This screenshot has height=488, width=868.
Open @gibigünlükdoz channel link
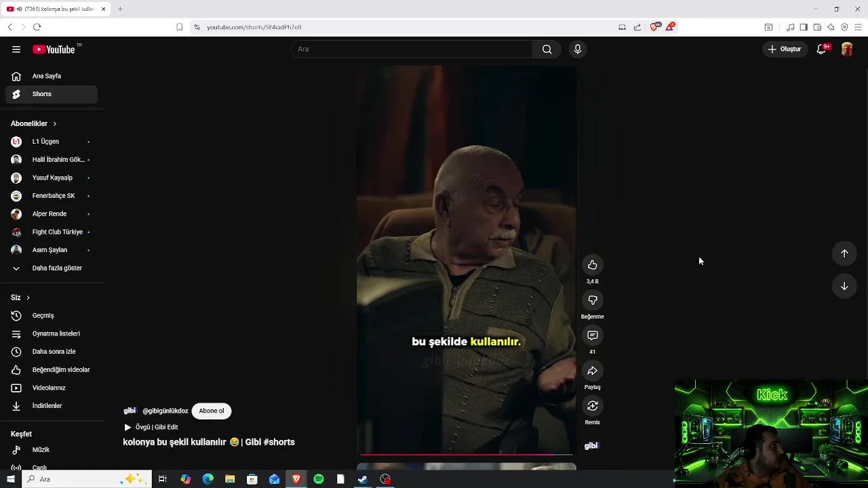coord(165,411)
